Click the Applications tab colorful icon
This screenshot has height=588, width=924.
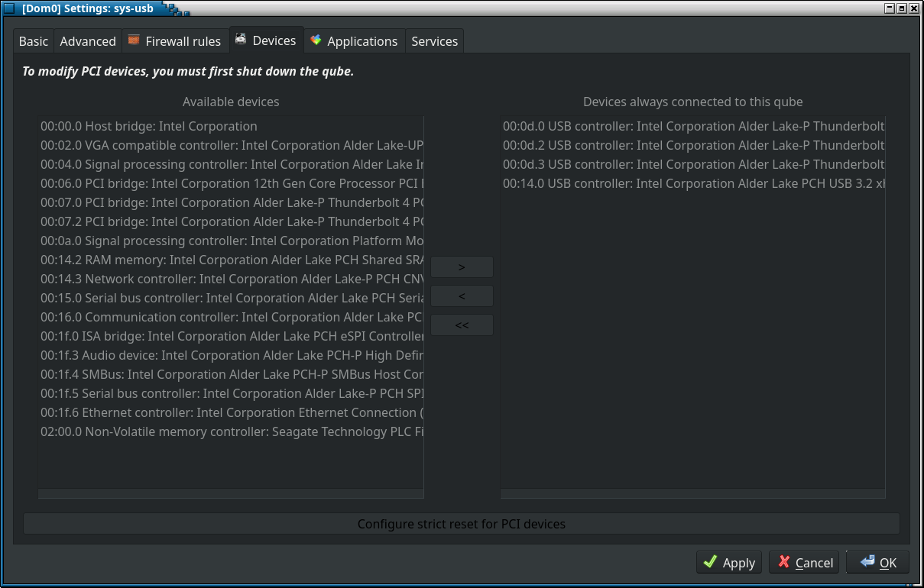pyautogui.click(x=316, y=40)
